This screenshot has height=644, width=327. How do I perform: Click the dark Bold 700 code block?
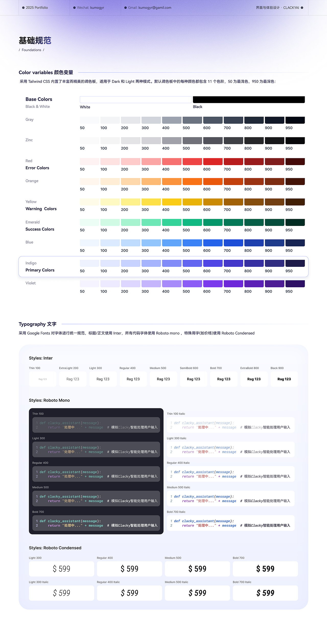point(96,523)
